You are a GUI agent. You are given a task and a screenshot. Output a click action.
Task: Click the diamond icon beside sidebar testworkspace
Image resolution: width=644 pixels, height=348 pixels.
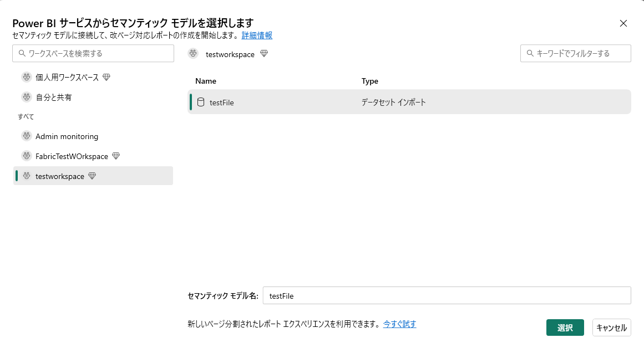(x=92, y=176)
